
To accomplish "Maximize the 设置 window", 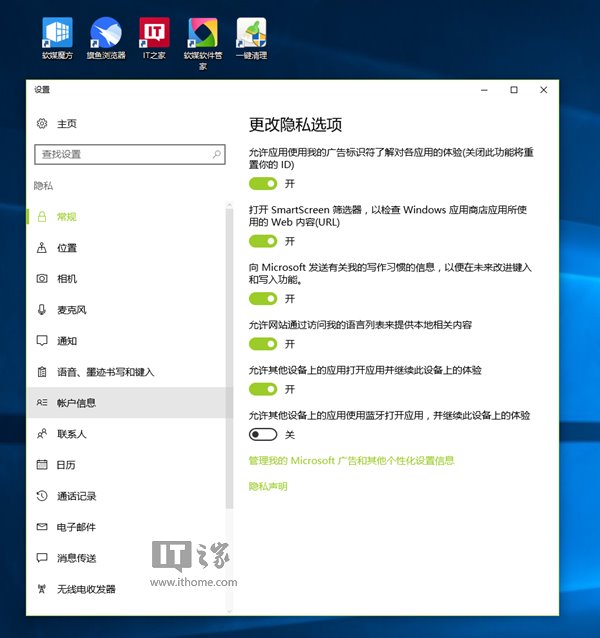I will pos(514,90).
